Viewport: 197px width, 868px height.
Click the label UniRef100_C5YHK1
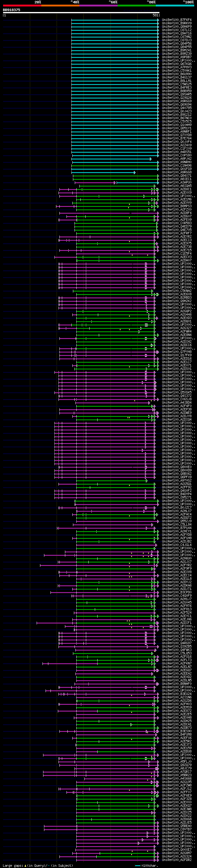click(177, 71)
